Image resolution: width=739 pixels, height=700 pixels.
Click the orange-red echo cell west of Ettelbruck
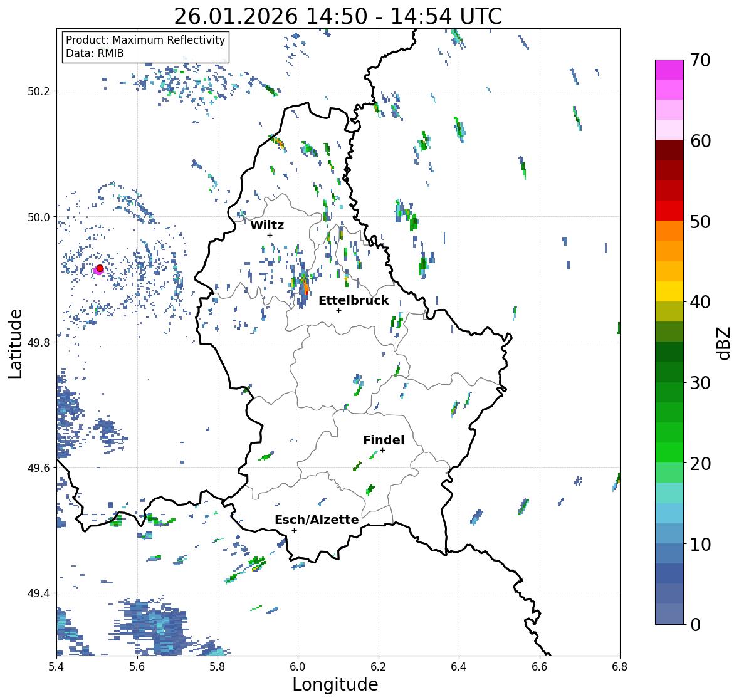(x=307, y=287)
